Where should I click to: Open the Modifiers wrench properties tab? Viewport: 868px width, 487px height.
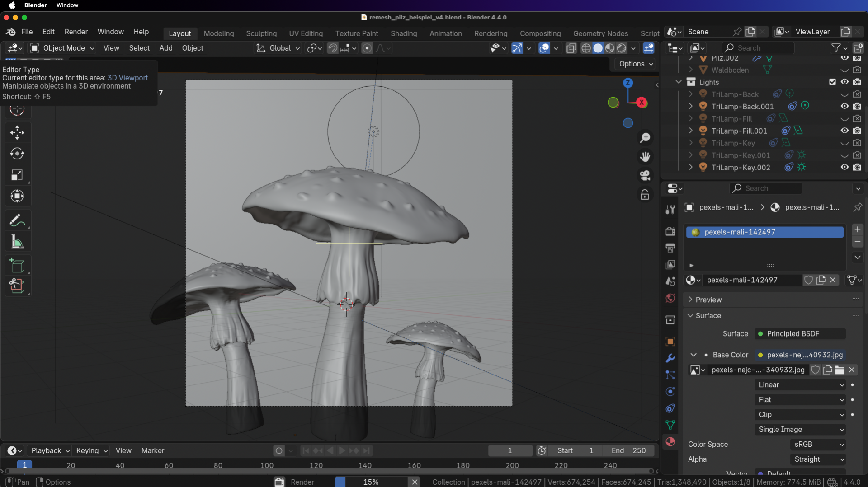click(x=670, y=358)
